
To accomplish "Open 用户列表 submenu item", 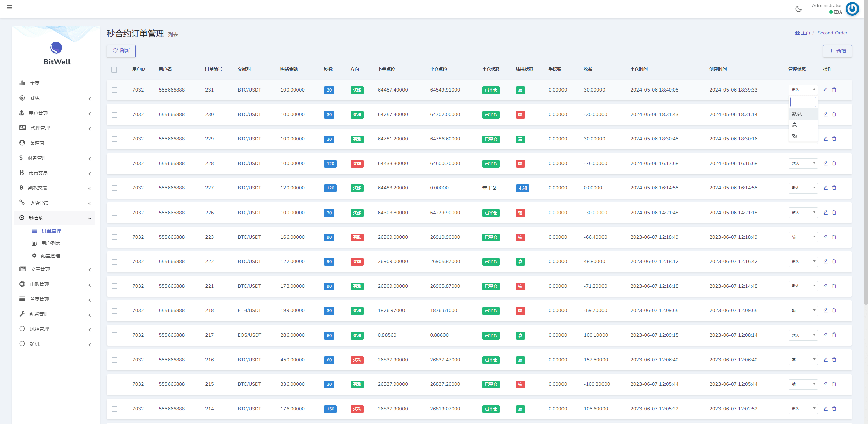I will [x=51, y=243].
